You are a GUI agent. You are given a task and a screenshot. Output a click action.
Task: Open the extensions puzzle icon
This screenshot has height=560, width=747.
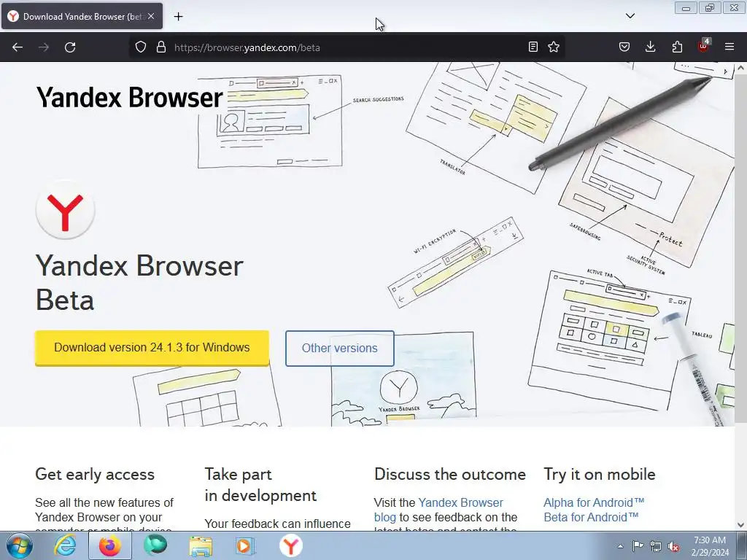click(x=677, y=47)
